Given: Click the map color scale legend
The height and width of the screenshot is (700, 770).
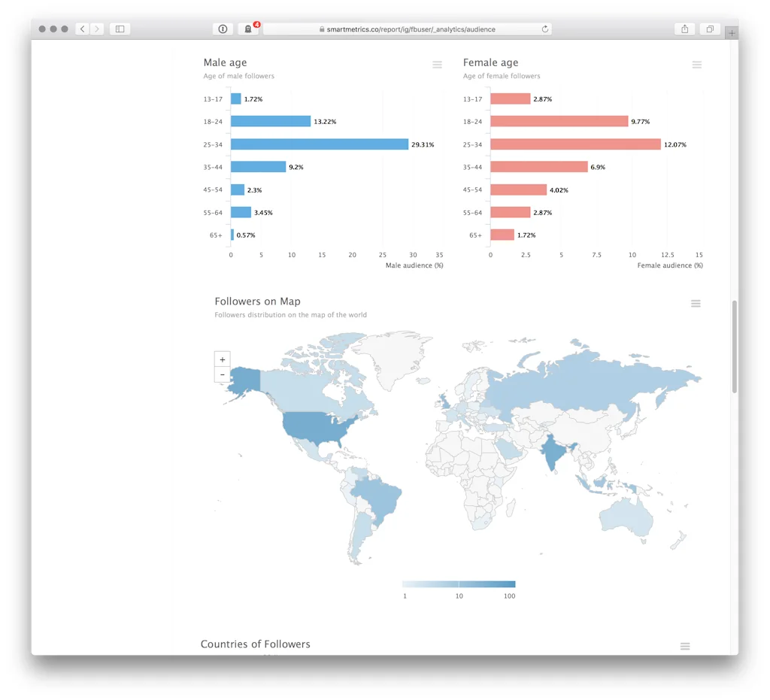Looking at the screenshot, I should pos(459,583).
